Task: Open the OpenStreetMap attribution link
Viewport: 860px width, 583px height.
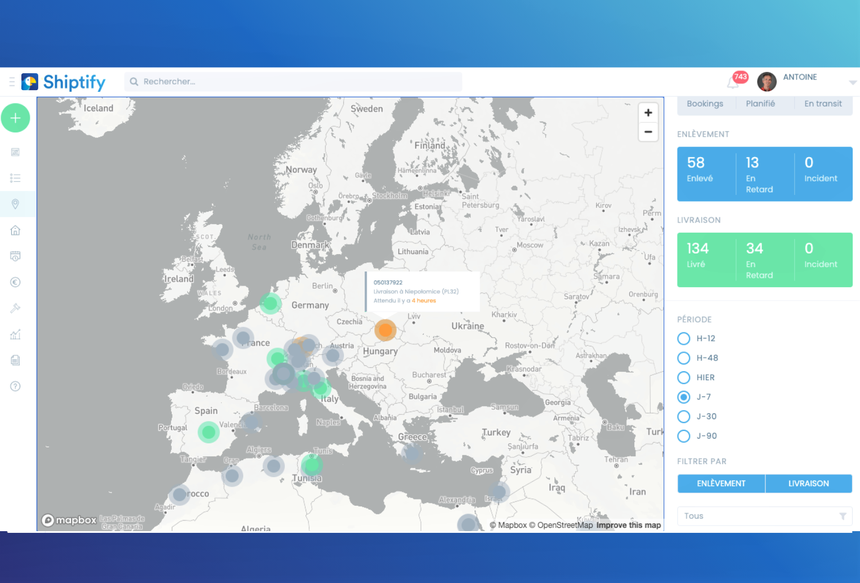Action: tap(561, 525)
